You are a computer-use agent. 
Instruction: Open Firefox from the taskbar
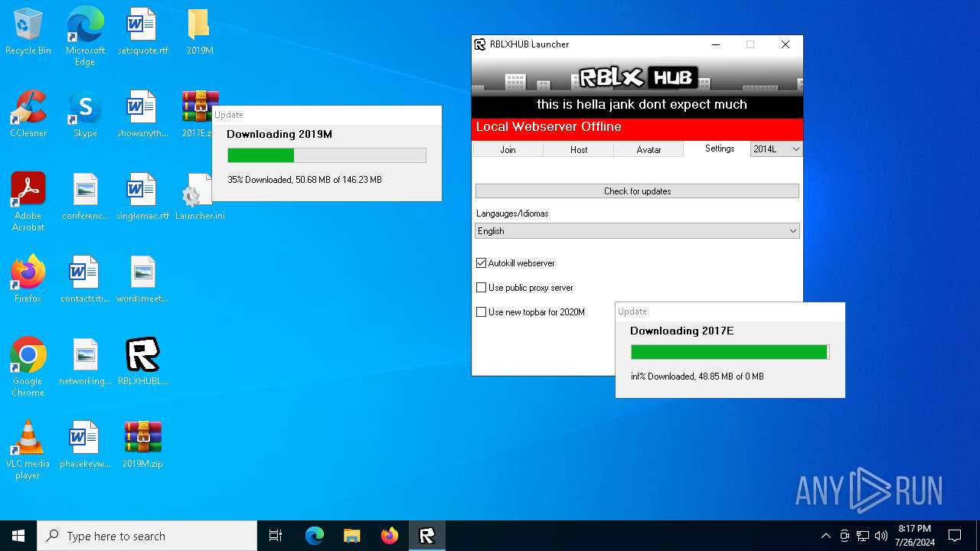tap(390, 536)
